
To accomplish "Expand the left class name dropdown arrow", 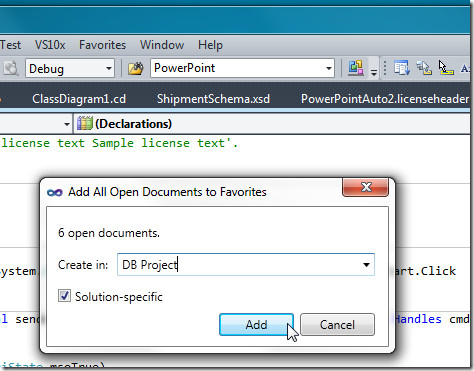I will 67,124.
